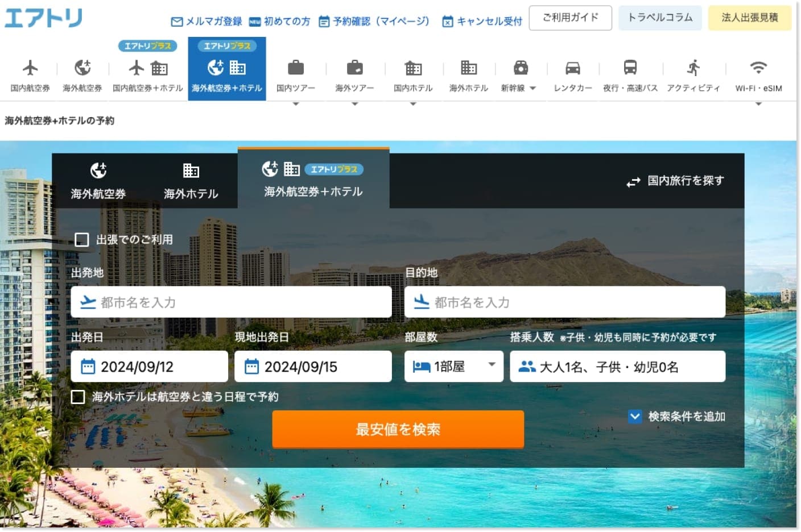Image resolution: width=801 pixels, height=532 pixels.
Task: Select the 国内ホテル building icon
Action: click(x=413, y=68)
